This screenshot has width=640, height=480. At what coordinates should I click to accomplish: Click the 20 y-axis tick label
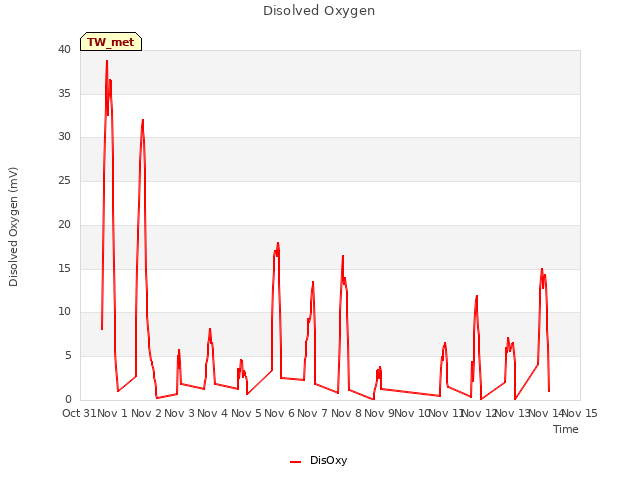[x=64, y=224]
